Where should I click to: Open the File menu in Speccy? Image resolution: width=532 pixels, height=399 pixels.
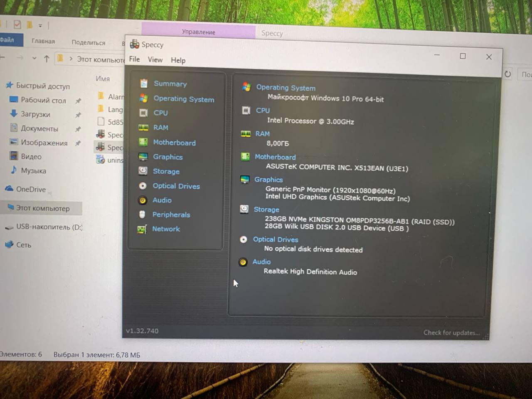tap(134, 59)
